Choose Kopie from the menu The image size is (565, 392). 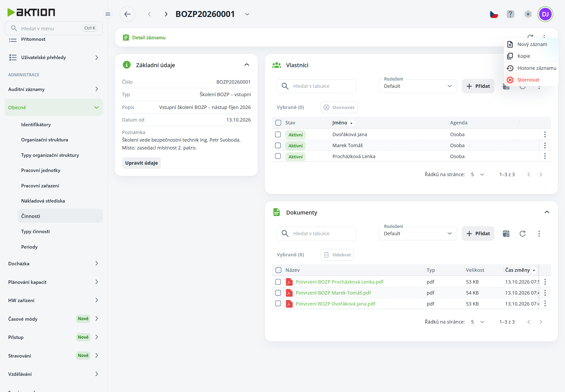[x=531, y=56]
